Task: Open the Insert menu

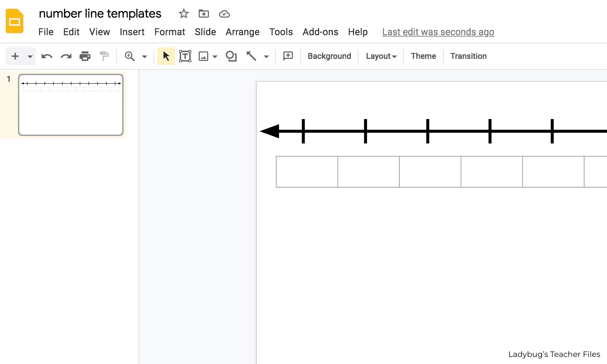Action: (x=132, y=32)
